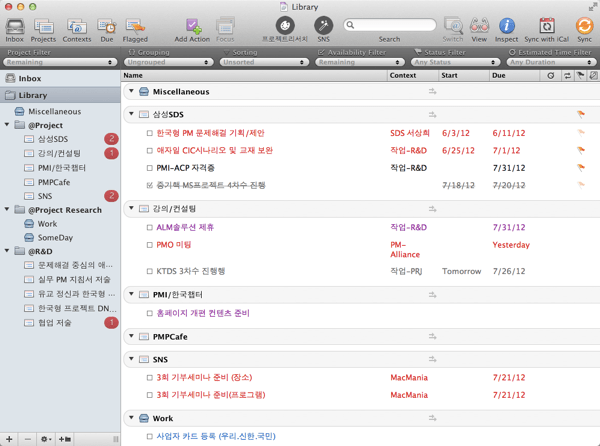Uncheck the completed 증기회 MS프로젝트 task
600x446 pixels.
tap(150, 186)
